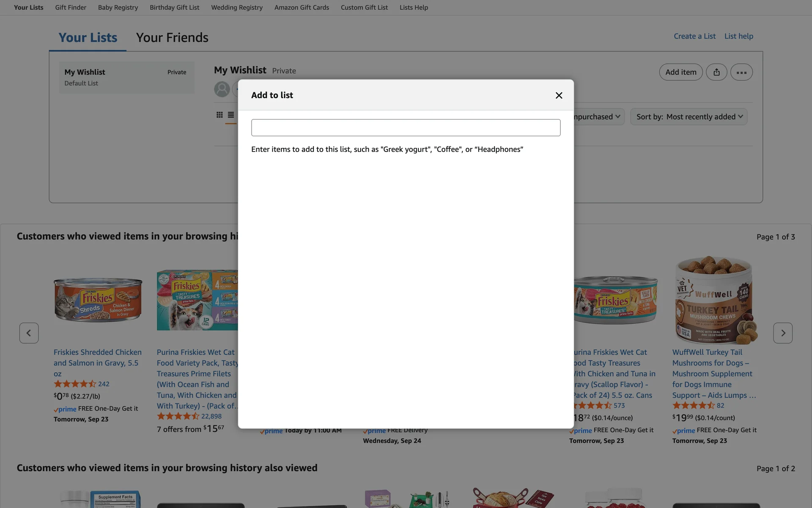The image size is (812, 508).
Task: Close the Add to list dialog
Action: pyautogui.click(x=559, y=95)
